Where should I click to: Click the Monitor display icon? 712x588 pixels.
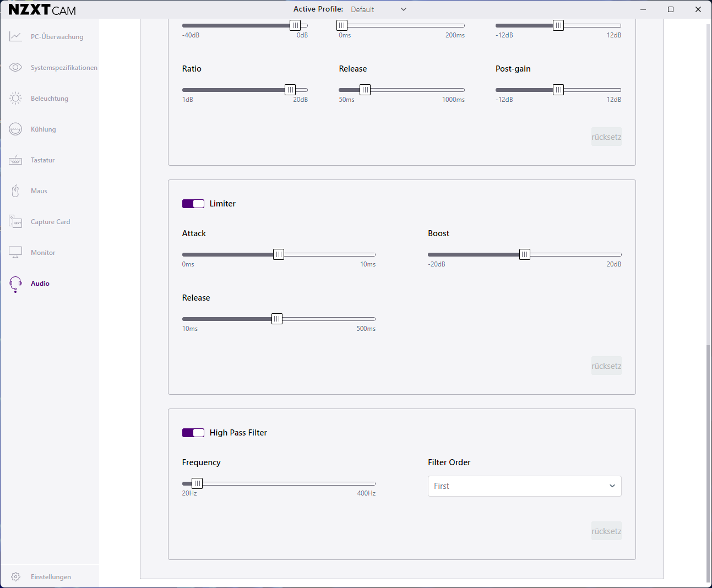point(15,253)
